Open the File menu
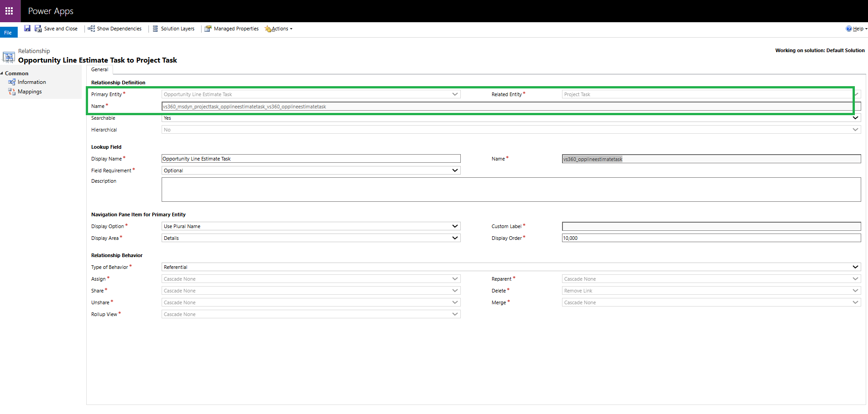The height and width of the screenshot is (414, 868). click(x=9, y=32)
